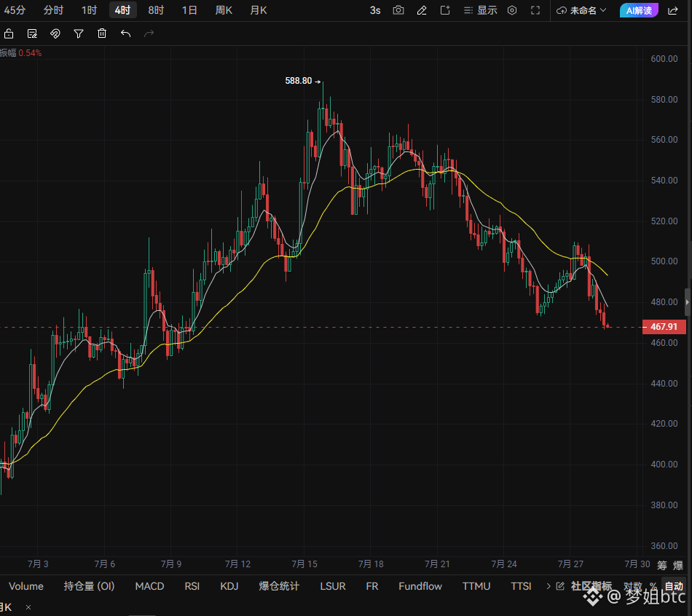Toggle the KDJ indicator

pyautogui.click(x=229, y=586)
